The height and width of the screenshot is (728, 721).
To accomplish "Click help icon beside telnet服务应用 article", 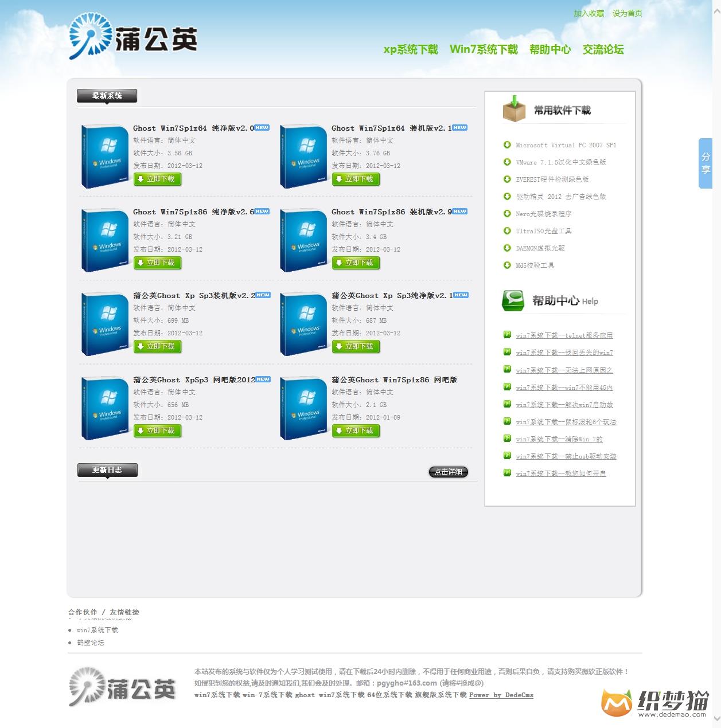I will pyautogui.click(x=507, y=335).
